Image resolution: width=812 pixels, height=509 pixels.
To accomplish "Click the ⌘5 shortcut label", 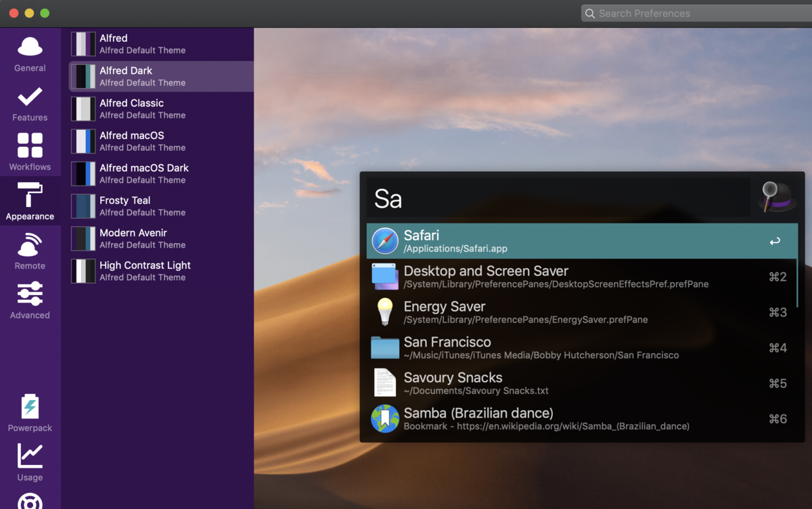I will (778, 384).
